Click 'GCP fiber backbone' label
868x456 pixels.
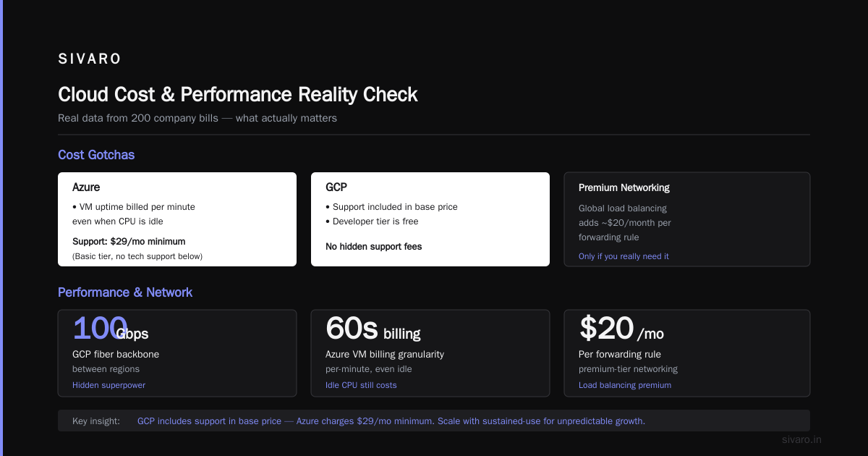[116, 355]
